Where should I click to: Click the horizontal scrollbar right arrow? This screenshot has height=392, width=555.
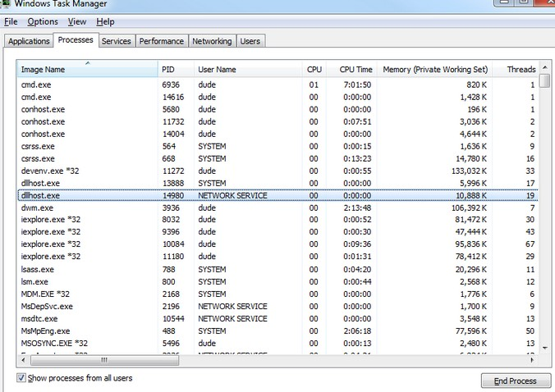[532, 360]
